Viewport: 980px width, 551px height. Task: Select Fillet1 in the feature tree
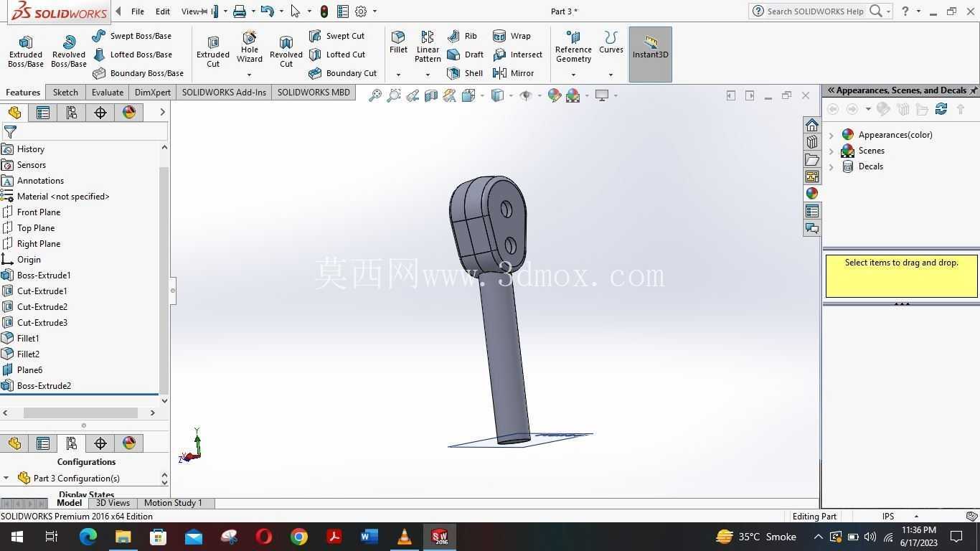(x=28, y=339)
